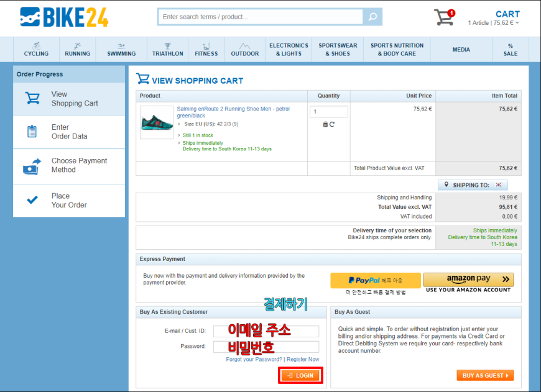Open the Register Now link
The image size is (541, 392).
click(x=303, y=359)
